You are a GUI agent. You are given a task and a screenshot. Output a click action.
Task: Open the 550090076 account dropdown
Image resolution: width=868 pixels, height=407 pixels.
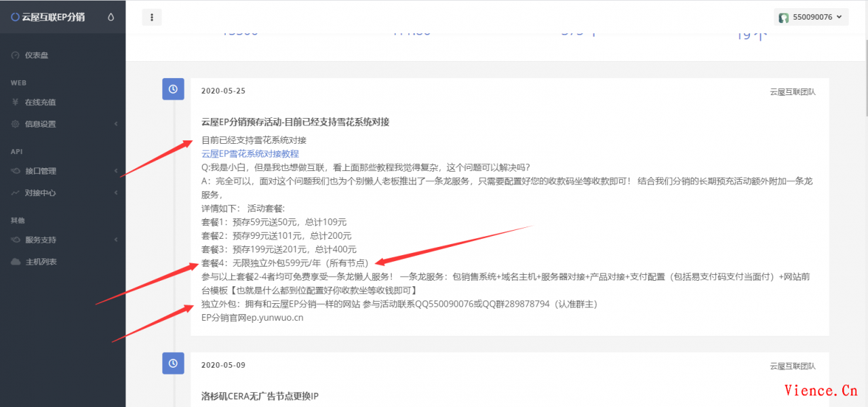[x=811, y=16]
